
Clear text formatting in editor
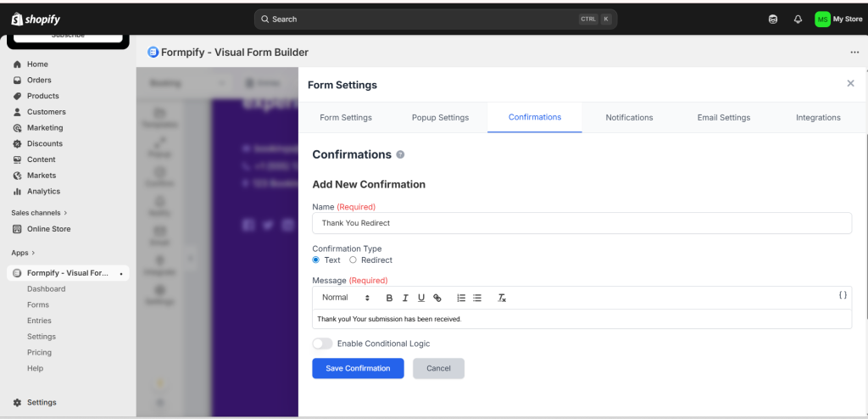click(502, 298)
